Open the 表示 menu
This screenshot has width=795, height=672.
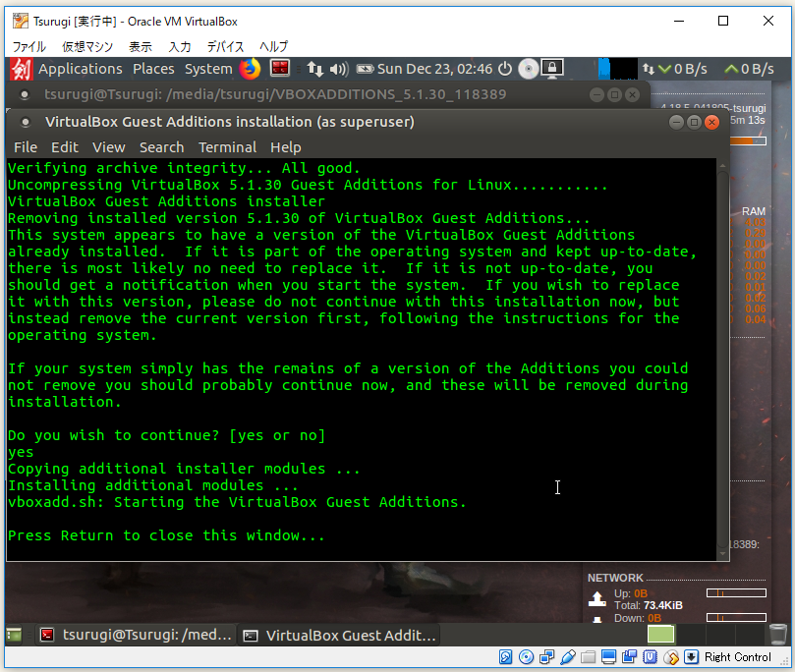tap(141, 46)
